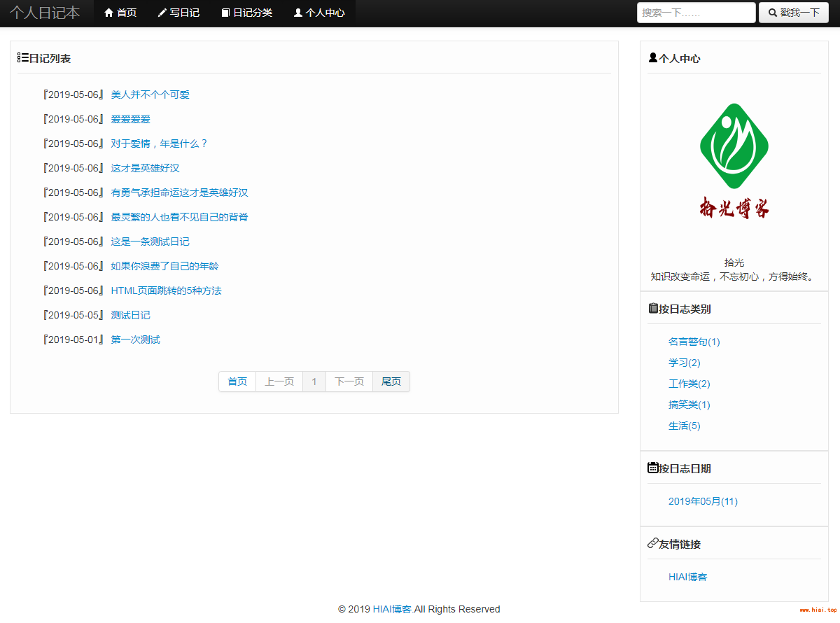Screen dimensions: 840x623
Task: Open diary 测试日记 dated 2019-05-05
Action: click(130, 315)
